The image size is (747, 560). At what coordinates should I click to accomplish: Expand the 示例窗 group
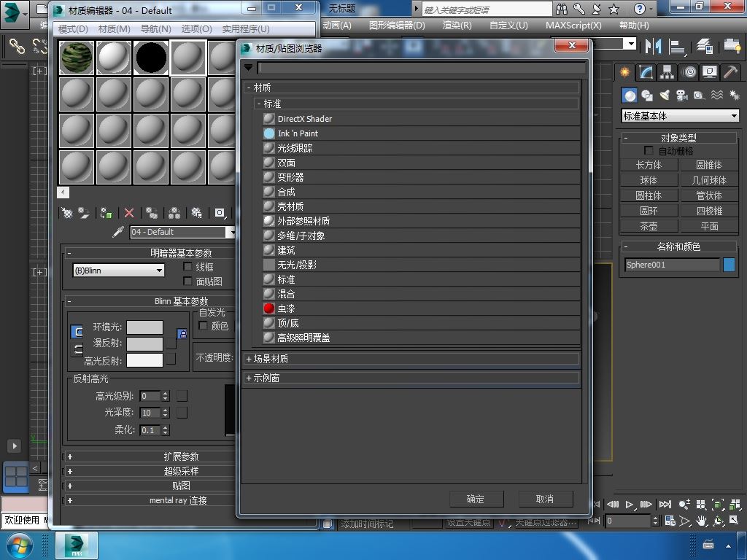249,378
